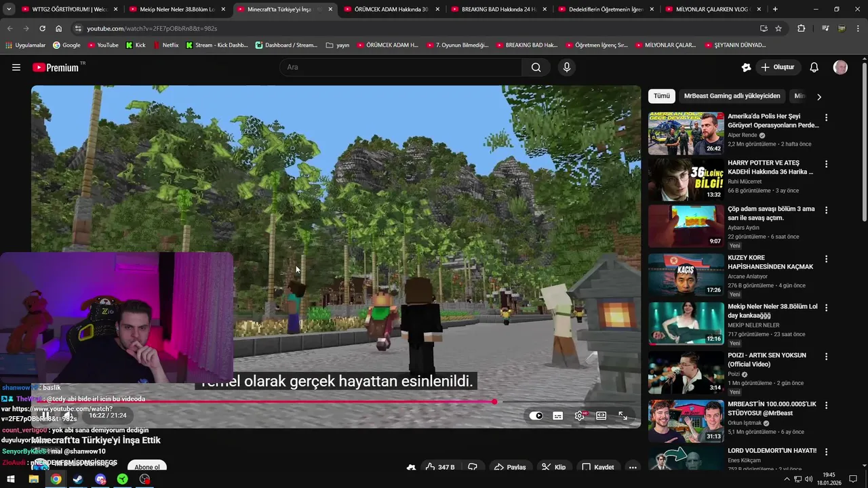This screenshot has height=488, width=868.
Task: Open Amerika'da Polis Her Şeyi thumbnail
Action: [x=686, y=134]
